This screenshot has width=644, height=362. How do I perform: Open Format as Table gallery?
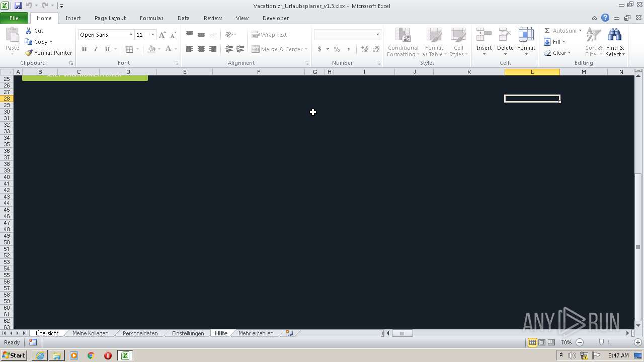(x=434, y=42)
